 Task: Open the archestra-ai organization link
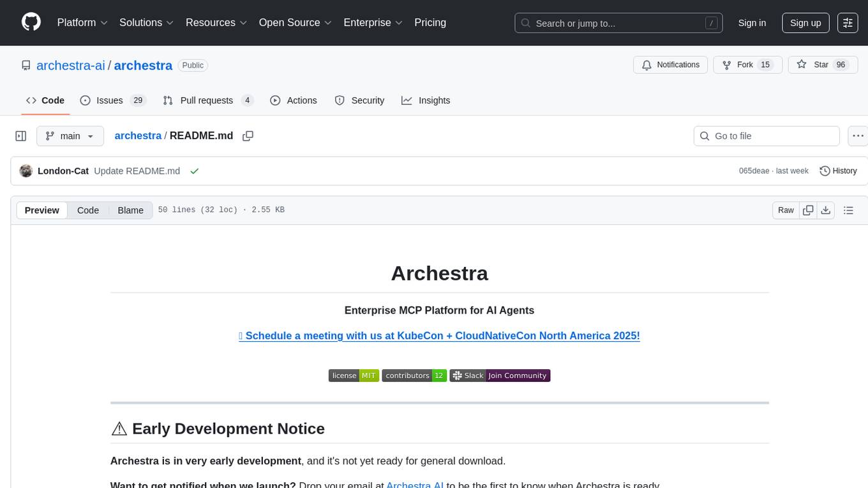click(x=71, y=65)
